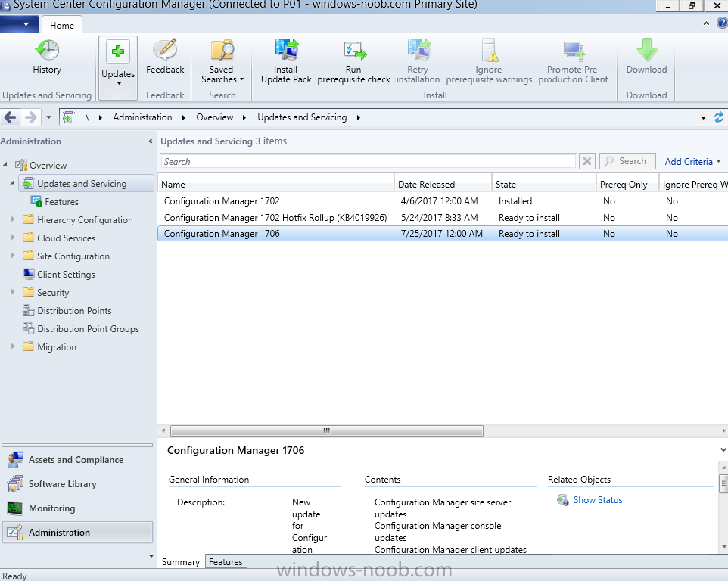Open the Software Library workspace

(x=77, y=483)
